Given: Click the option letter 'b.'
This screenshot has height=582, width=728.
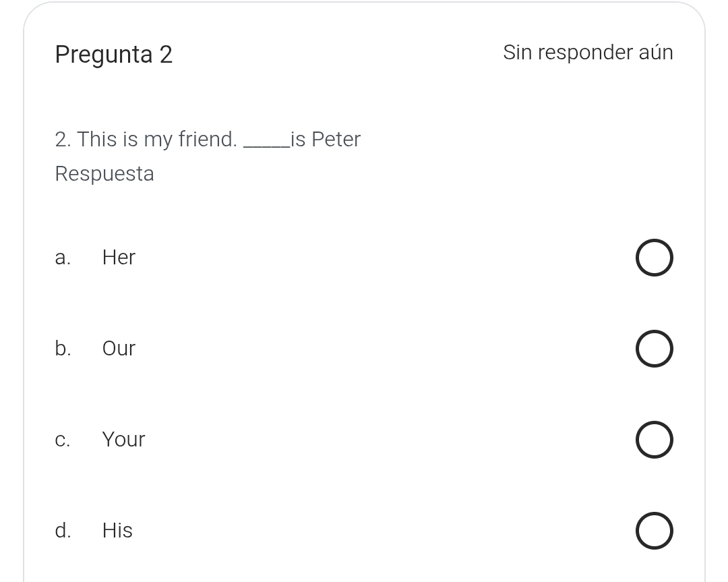Looking at the screenshot, I should (63, 349).
